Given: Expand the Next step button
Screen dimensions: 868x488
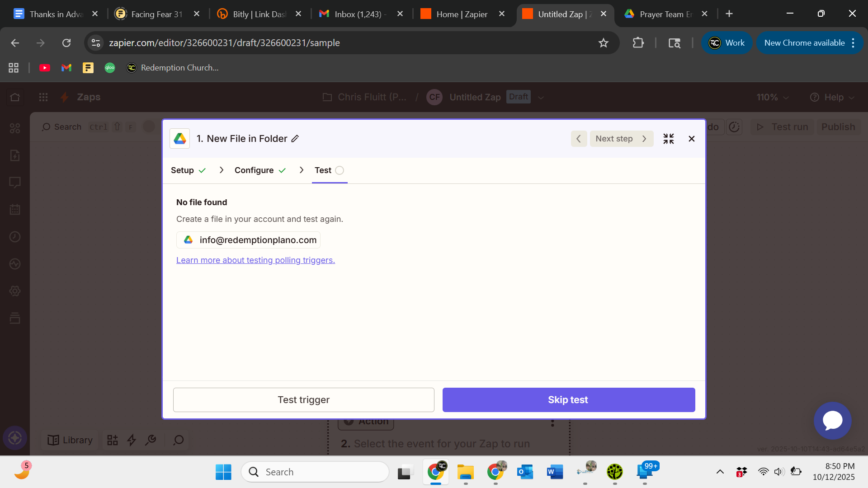Looking at the screenshot, I should click(621, 139).
